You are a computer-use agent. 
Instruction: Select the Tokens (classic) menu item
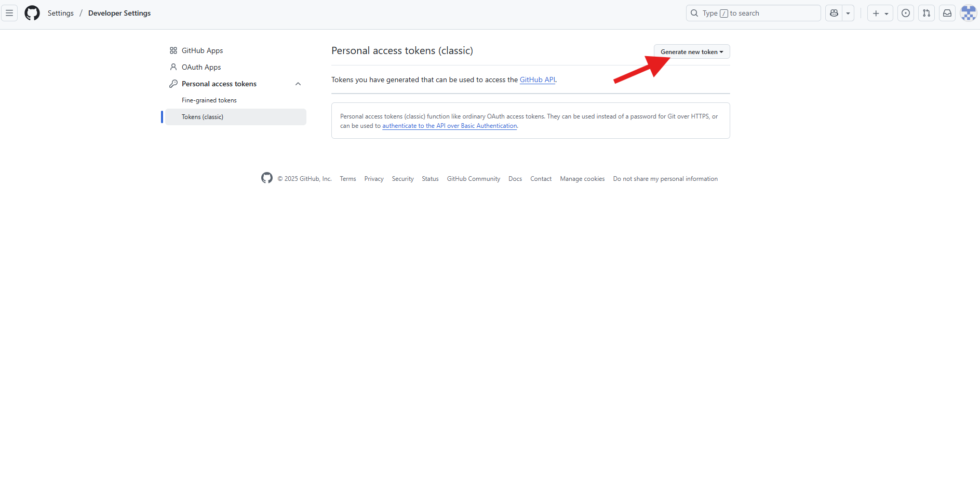[x=203, y=116]
